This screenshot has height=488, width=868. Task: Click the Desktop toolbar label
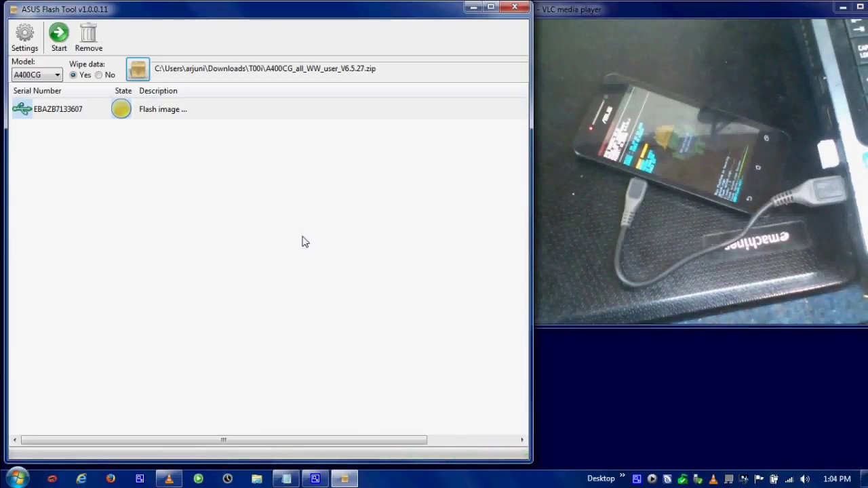click(601, 479)
